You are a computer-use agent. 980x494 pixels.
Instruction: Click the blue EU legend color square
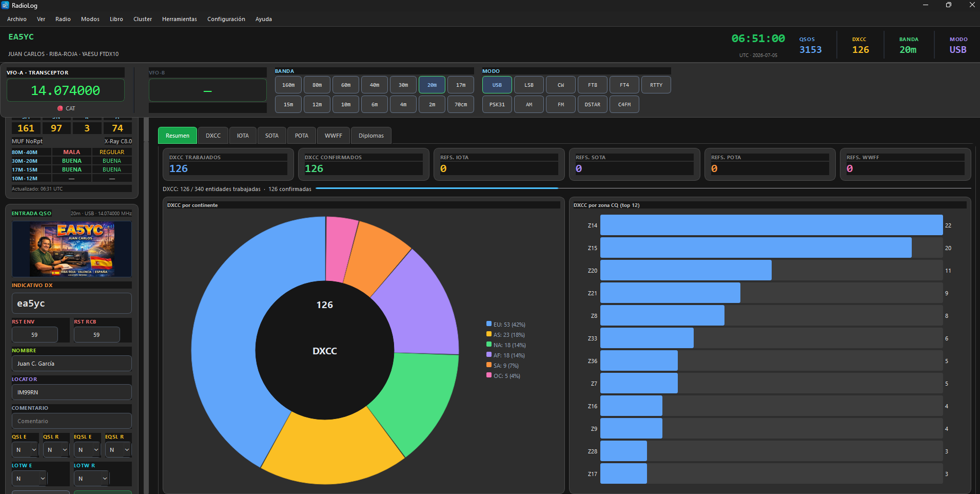click(489, 324)
